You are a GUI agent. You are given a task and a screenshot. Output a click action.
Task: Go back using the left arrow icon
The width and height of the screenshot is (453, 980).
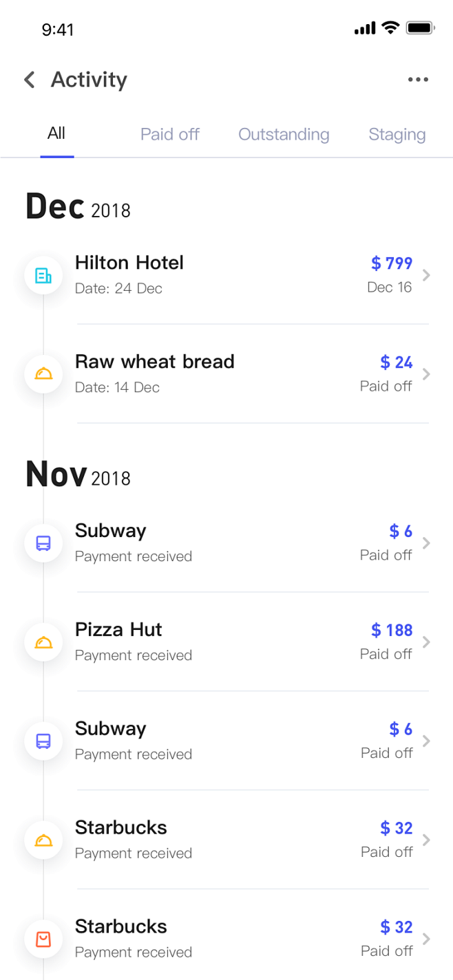click(29, 80)
